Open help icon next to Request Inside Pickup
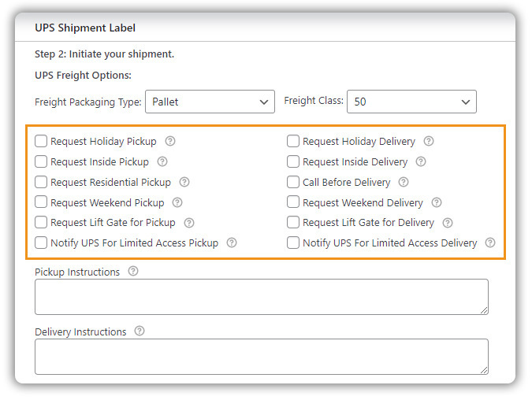The width and height of the screenshot is (532, 400). (162, 161)
